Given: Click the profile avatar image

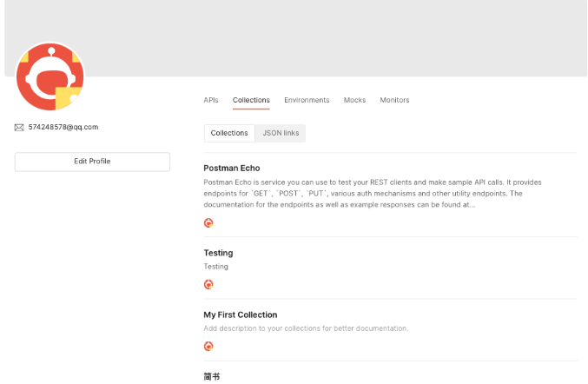Looking at the screenshot, I should pyautogui.click(x=50, y=76).
